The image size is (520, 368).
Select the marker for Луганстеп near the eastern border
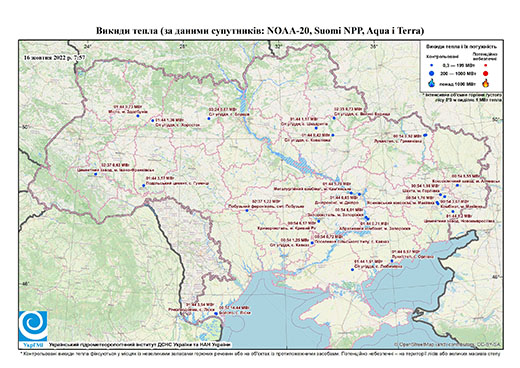(425, 135)
